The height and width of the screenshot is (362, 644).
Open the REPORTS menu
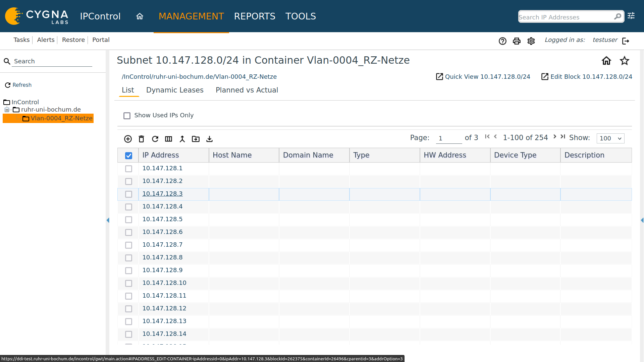pyautogui.click(x=255, y=16)
